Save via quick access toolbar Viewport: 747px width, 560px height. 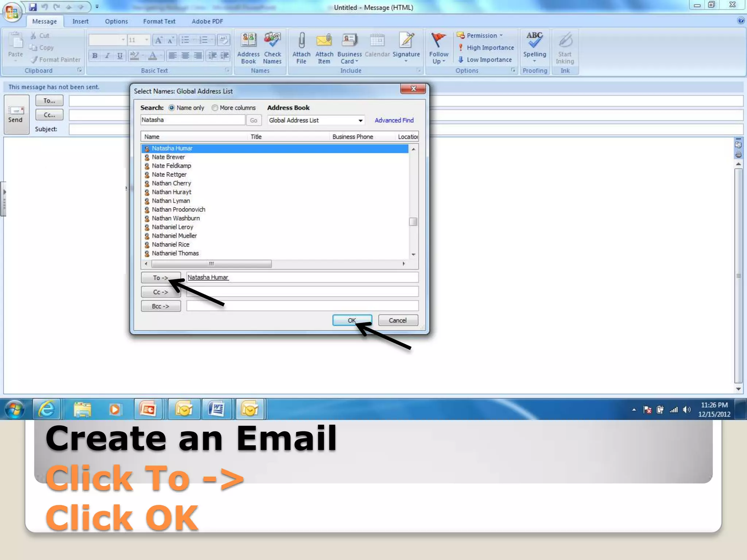coord(33,7)
